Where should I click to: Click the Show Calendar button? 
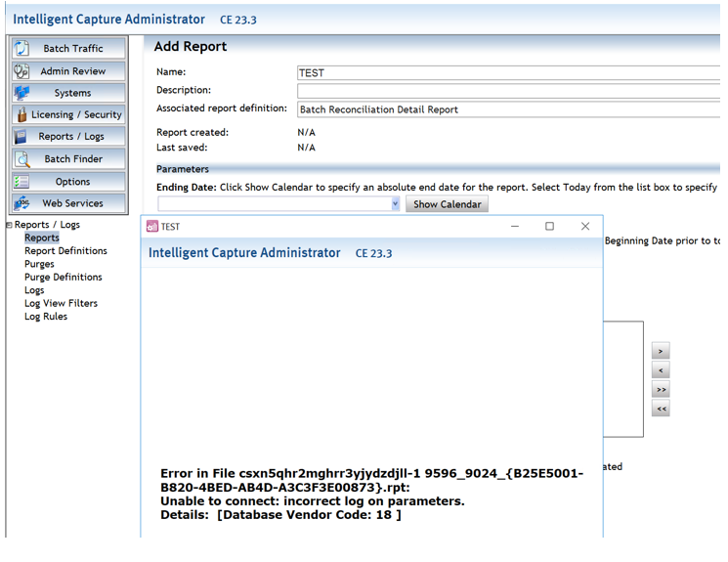[x=447, y=204]
